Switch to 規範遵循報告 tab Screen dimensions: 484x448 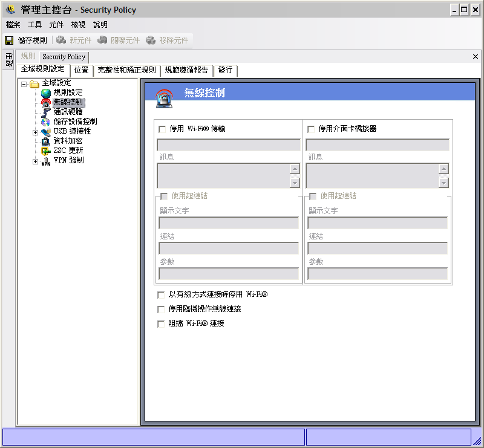(186, 70)
